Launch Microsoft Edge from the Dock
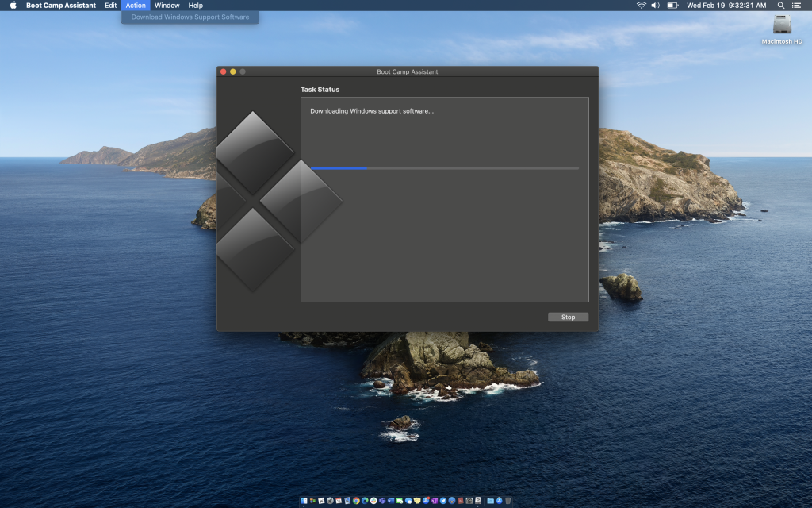812x508 pixels. coord(365,501)
